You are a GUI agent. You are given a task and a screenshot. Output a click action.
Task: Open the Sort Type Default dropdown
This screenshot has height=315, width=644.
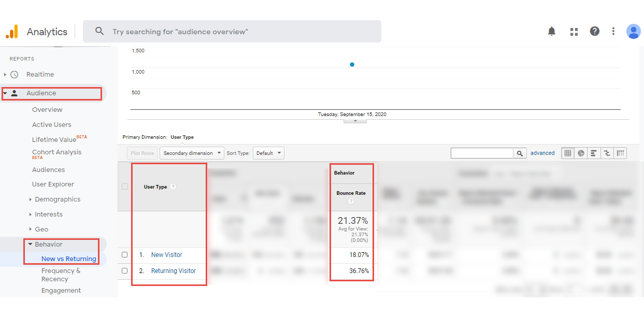coord(268,153)
